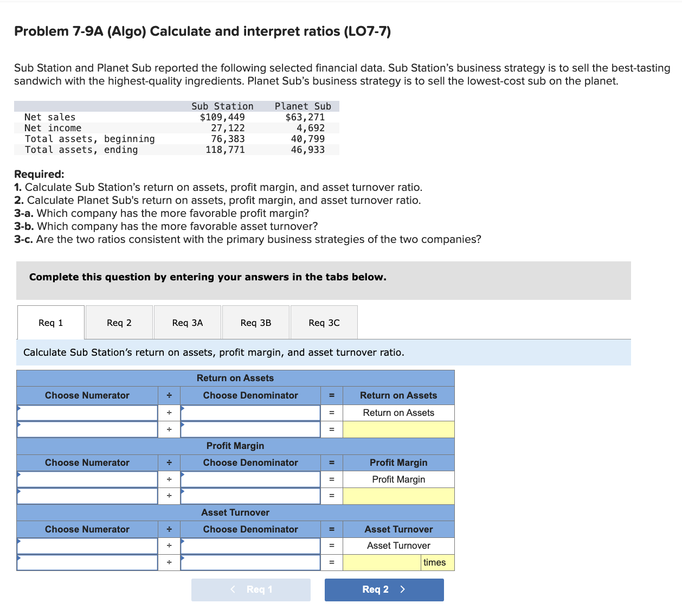Switch to the Req 2 tab
The width and height of the screenshot is (682, 616).
(x=119, y=322)
